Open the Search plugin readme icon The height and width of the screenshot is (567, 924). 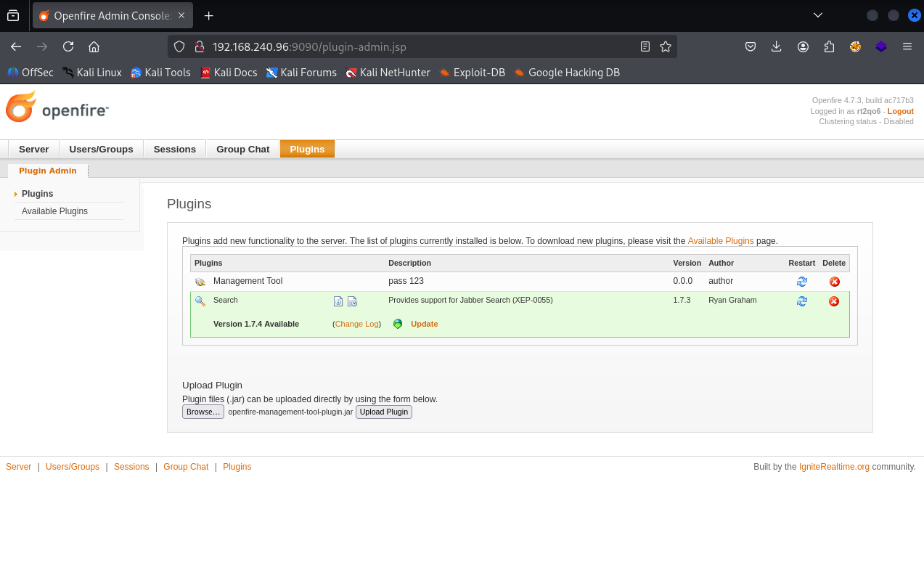coord(338,301)
